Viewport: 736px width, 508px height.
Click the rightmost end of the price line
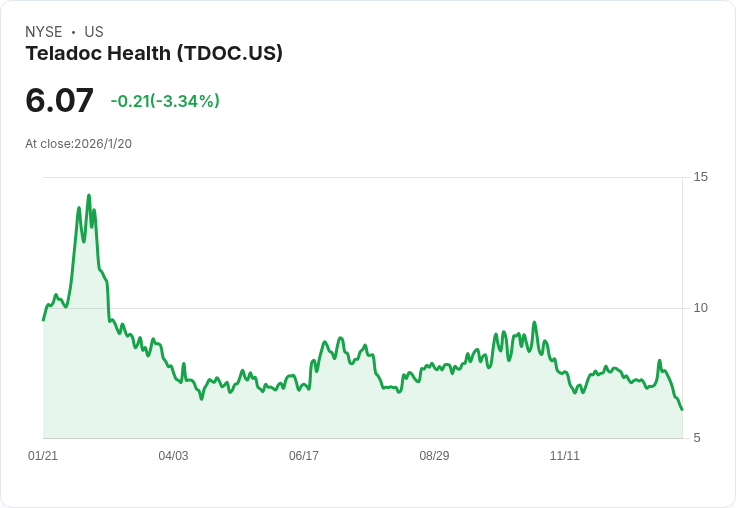682,409
